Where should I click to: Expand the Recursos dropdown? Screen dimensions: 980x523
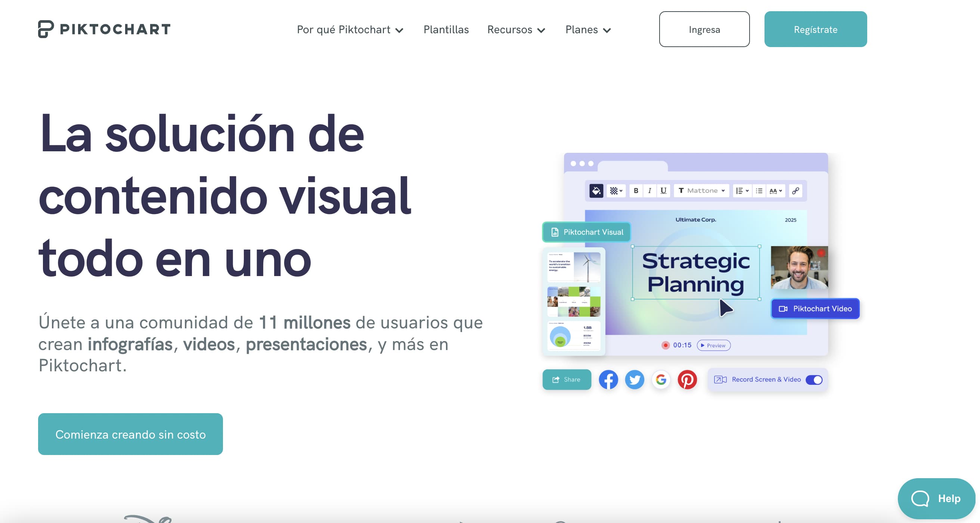516,30
